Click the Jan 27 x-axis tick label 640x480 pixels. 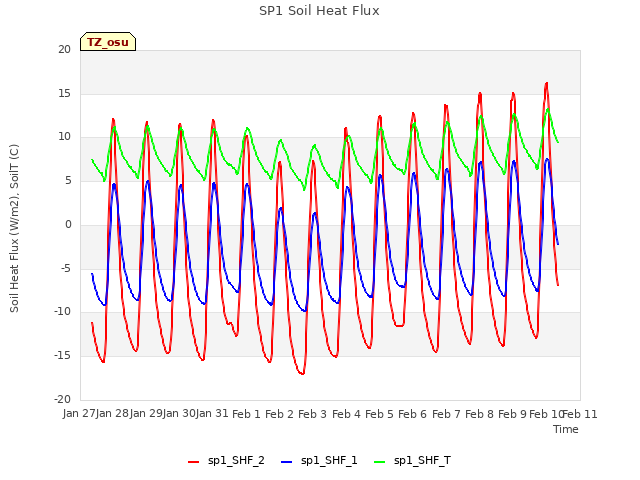[x=80, y=414]
